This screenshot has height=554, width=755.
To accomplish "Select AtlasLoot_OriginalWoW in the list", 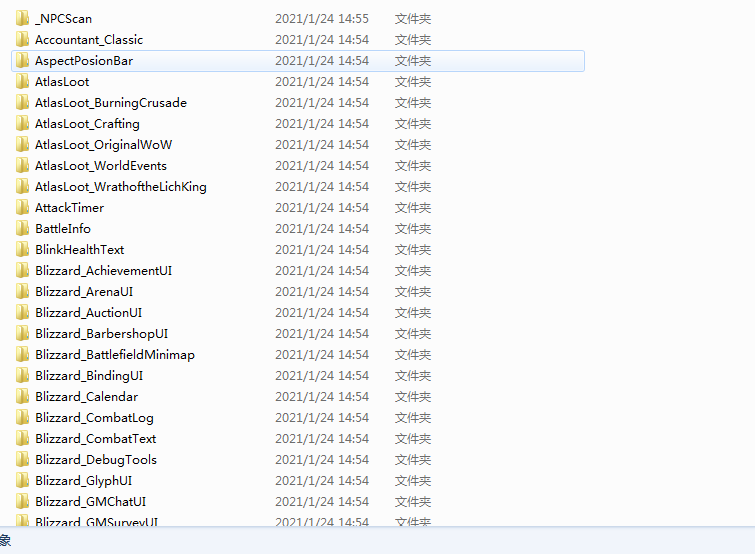I will pyautogui.click(x=104, y=145).
